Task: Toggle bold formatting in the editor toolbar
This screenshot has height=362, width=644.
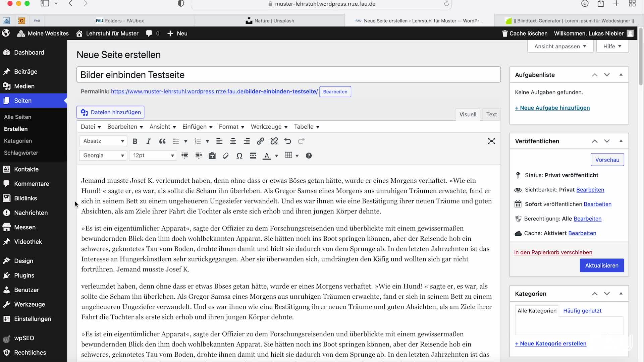Action: click(x=135, y=141)
